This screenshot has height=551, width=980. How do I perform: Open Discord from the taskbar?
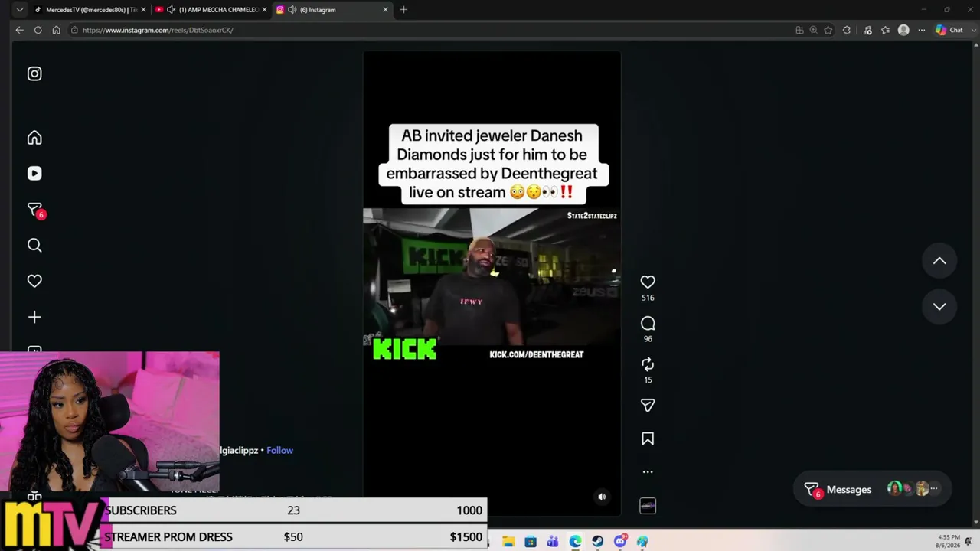point(620,542)
